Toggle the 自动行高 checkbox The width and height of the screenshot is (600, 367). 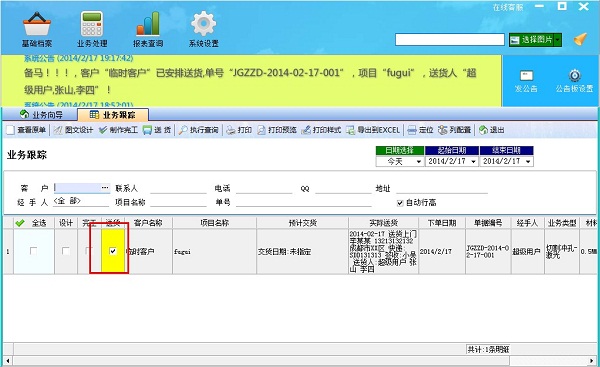(400, 203)
